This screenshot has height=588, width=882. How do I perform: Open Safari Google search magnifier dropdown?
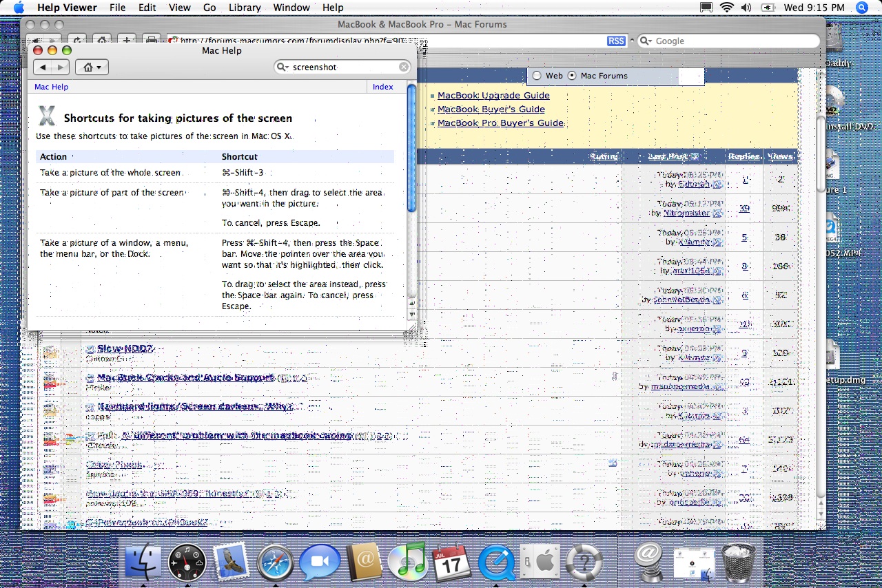tap(646, 41)
